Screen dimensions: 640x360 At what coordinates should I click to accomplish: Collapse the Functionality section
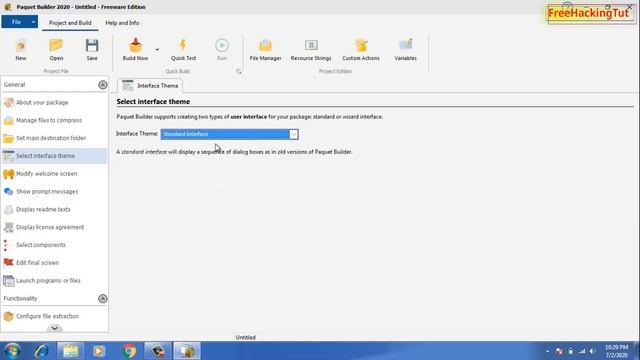pyautogui.click(x=102, y=298)
